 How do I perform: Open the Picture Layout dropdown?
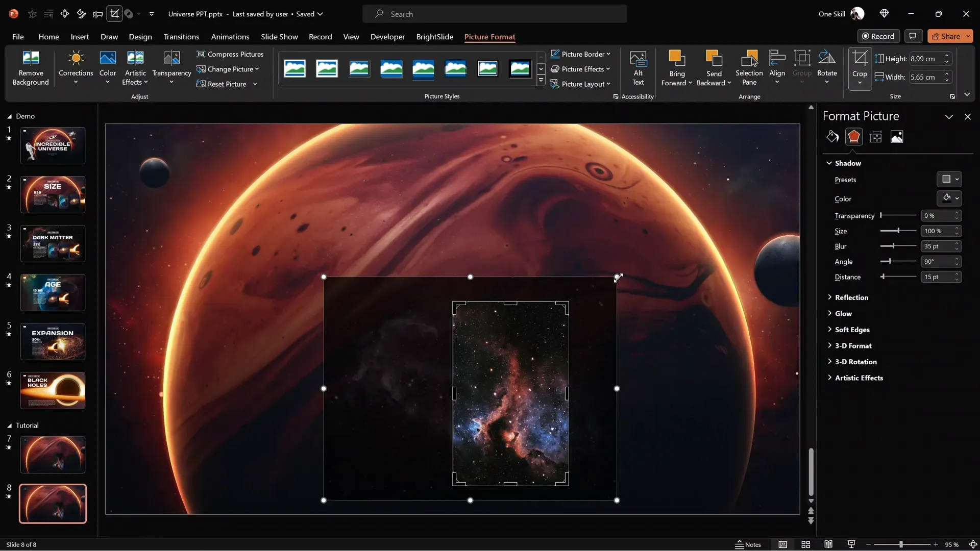click(x=580, y=84)
